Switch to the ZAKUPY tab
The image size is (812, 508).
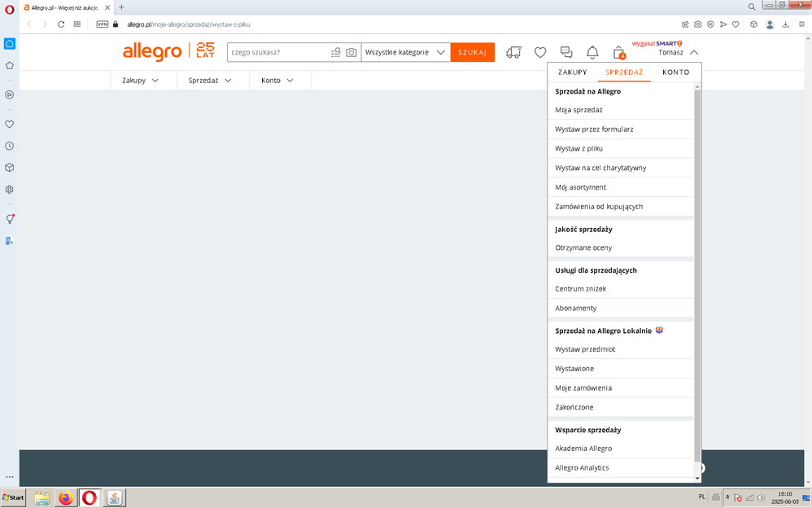coord(572,72)
